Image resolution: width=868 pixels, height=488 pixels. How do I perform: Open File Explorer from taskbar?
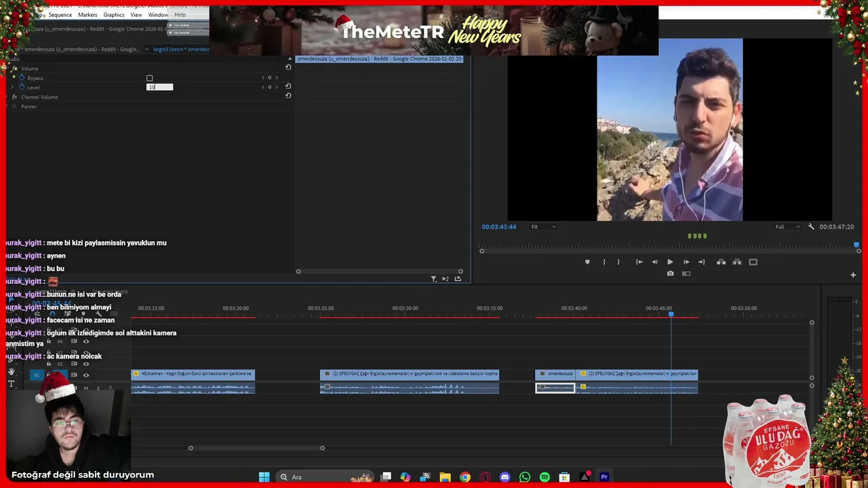click(445, 477)
